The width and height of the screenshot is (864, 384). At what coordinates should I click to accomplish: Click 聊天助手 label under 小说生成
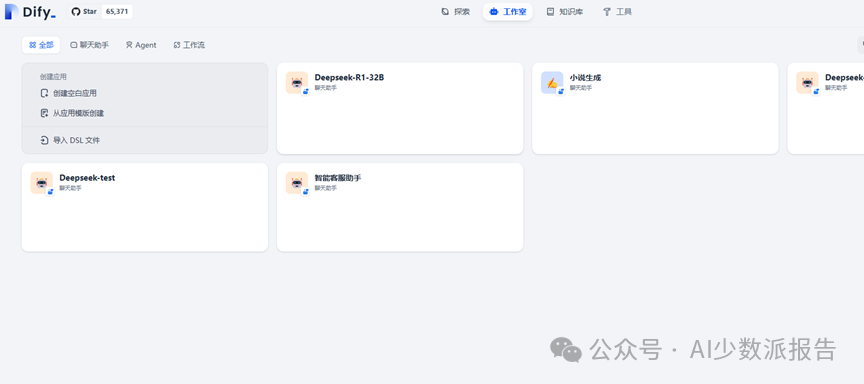point(580,88)
